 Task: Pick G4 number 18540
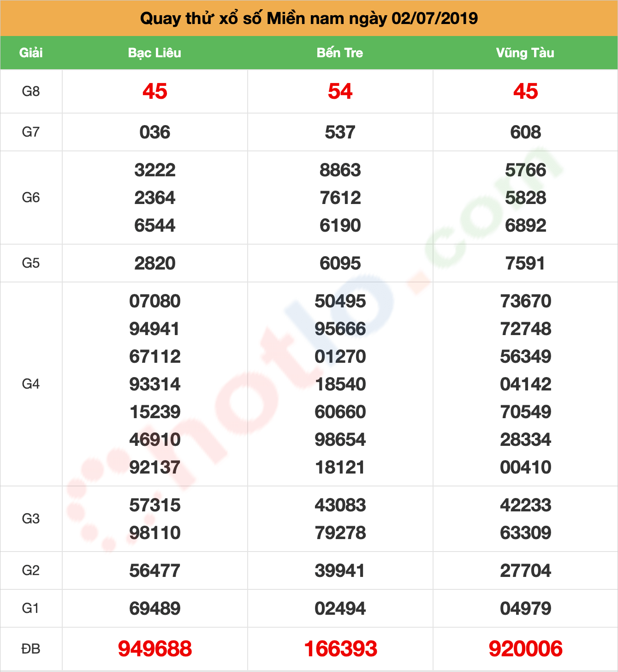(340, 384)
